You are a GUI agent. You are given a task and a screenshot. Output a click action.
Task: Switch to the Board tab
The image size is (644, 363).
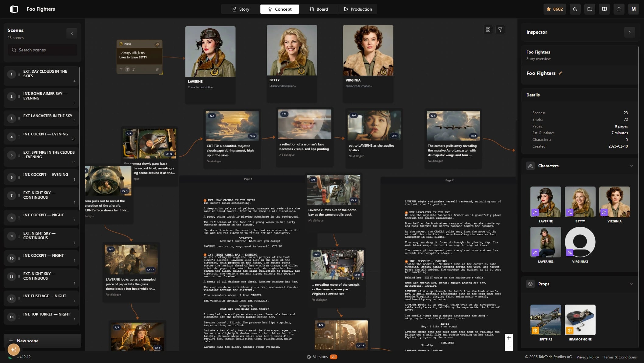tap(318, 9)
